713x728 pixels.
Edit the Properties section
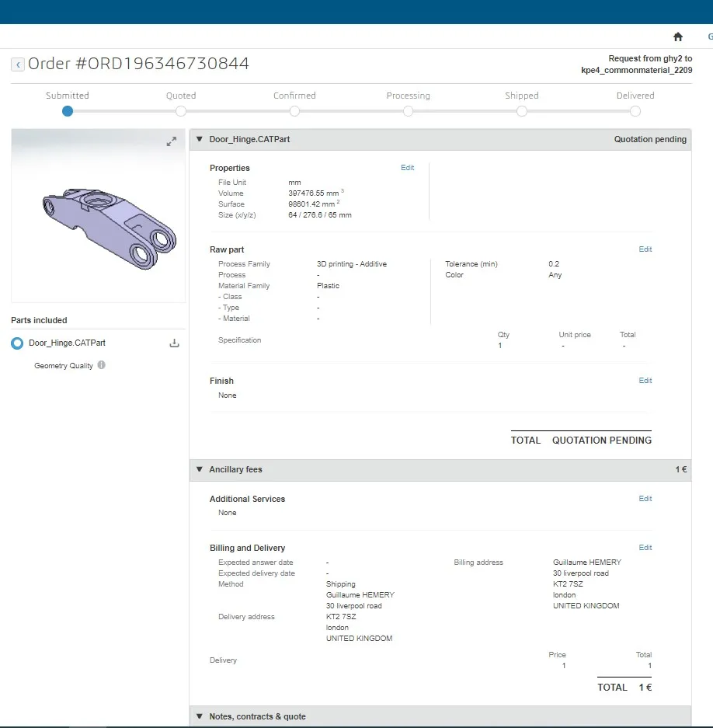point(407,168)
